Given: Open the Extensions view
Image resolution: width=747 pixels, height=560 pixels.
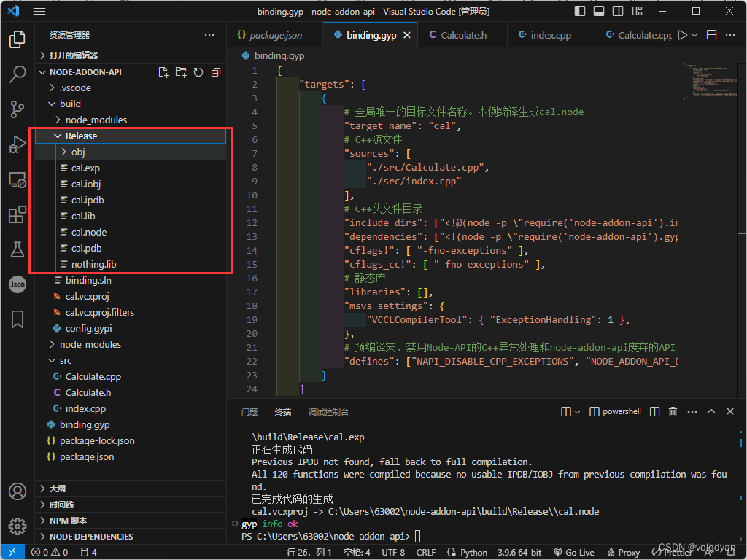Looking at the screenshot, I should 18,214.
